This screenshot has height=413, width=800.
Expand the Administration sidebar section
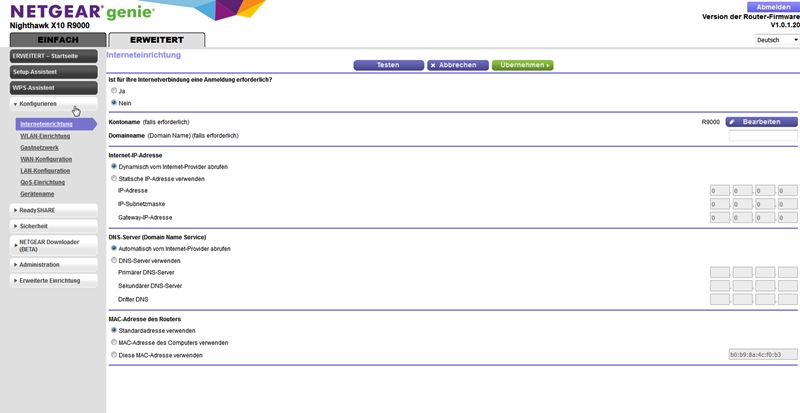point(53,265)
